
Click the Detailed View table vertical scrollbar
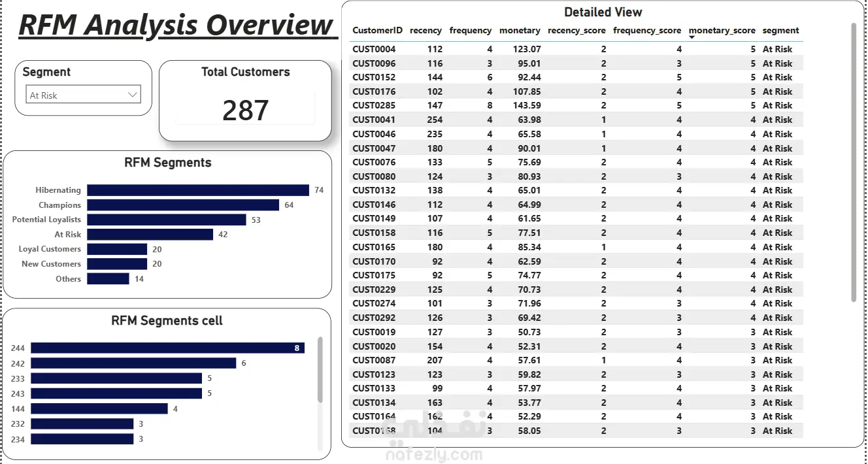point(854,162)
